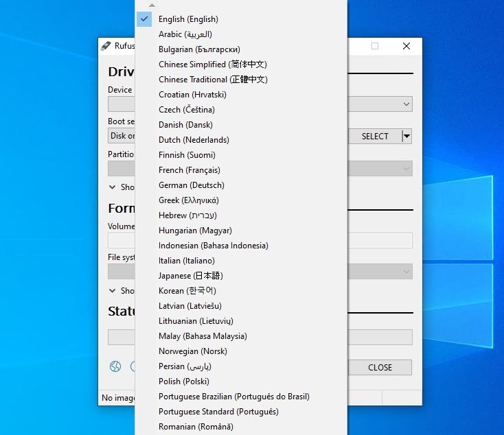Maximize the Rufus window
The image size is (504, 435).
(x=375, y=46)
